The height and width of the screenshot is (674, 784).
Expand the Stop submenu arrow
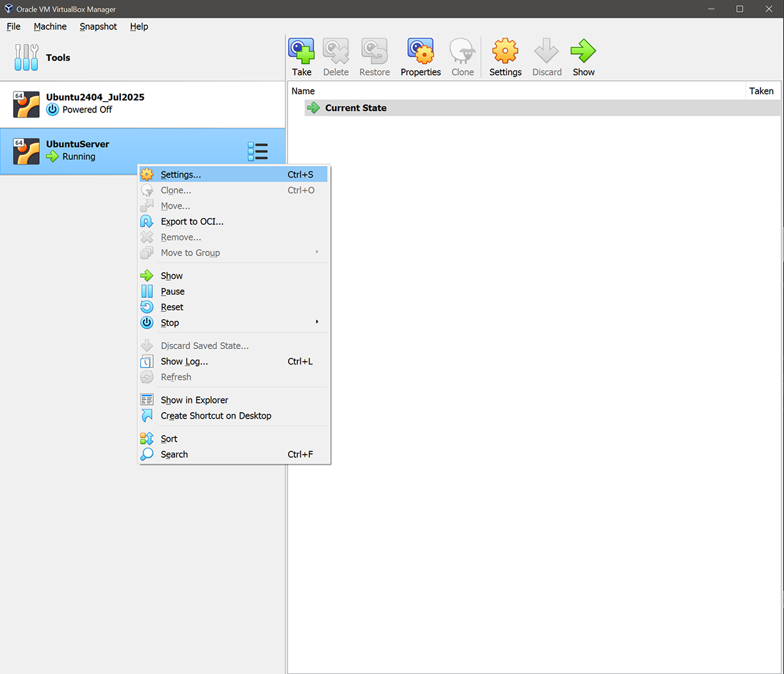pos(318,322)
